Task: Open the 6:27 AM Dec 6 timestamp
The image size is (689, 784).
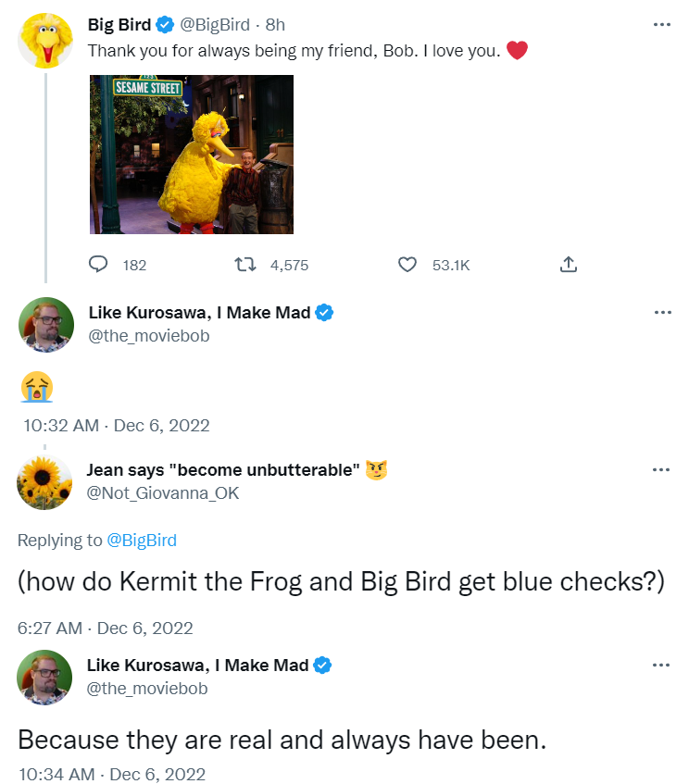Action: [x=105, y=628]
